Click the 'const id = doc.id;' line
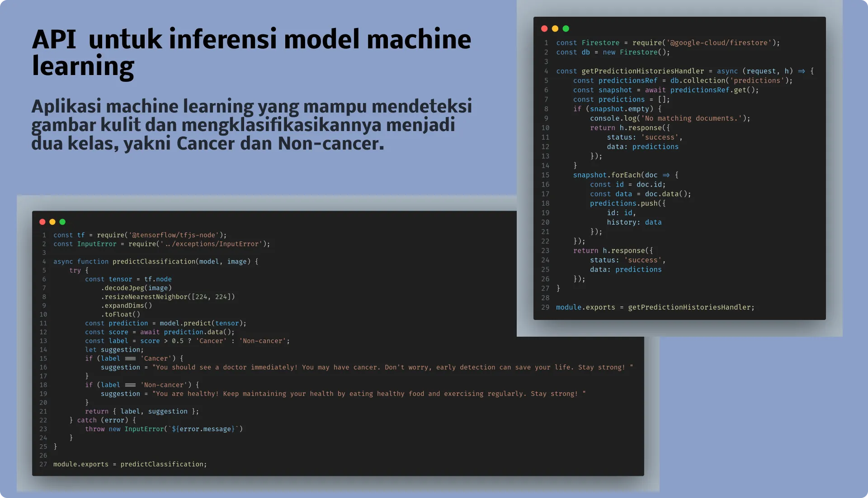This screenshot has width=868, height=498. coord(627,184)
